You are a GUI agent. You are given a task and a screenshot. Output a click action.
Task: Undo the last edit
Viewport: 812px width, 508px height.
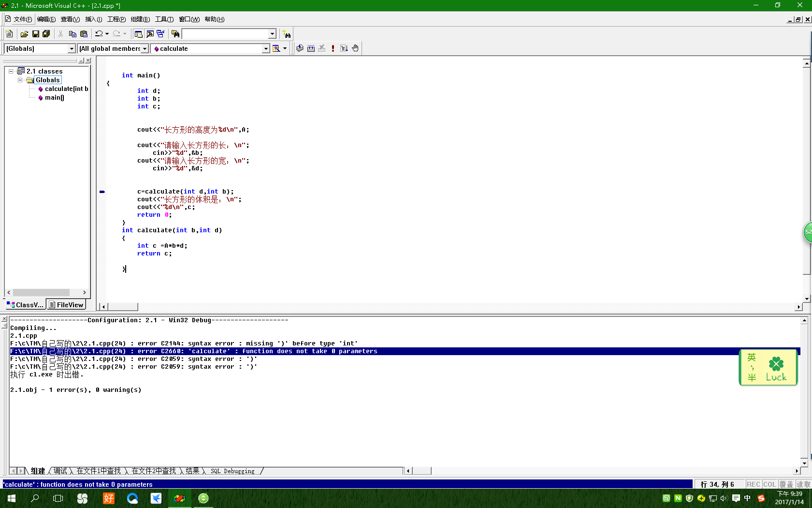point(99,34)
